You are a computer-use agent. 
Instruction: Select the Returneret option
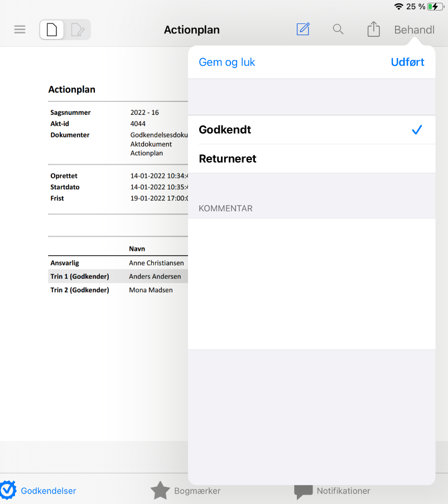click(x=311, y=159)
